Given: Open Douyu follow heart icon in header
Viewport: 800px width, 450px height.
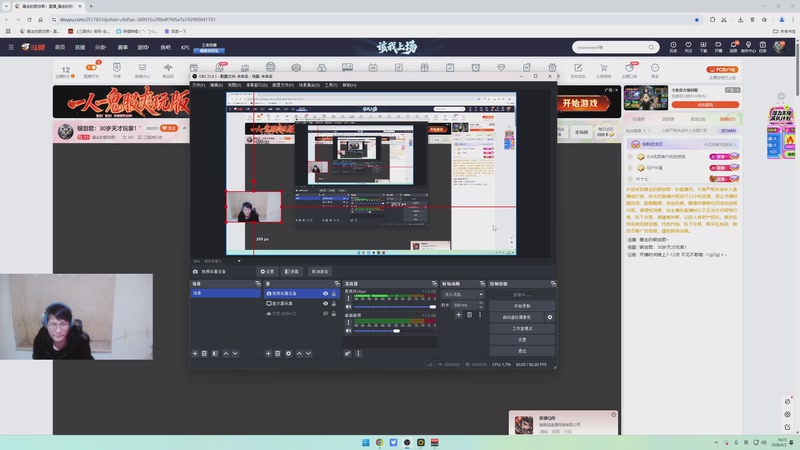Looking at the screenshot, I should coord(688,46).
